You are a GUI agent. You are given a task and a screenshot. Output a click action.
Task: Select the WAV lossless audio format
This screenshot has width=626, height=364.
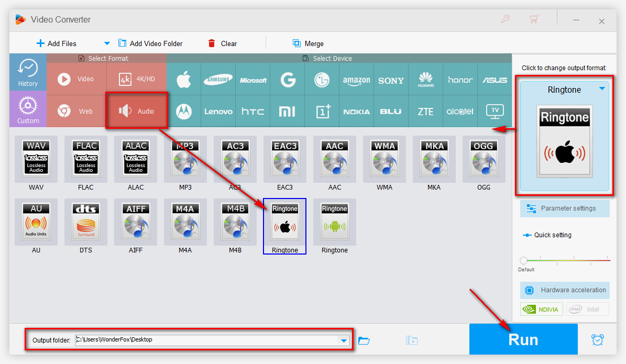pyautogui.click(x=36, y=159)
